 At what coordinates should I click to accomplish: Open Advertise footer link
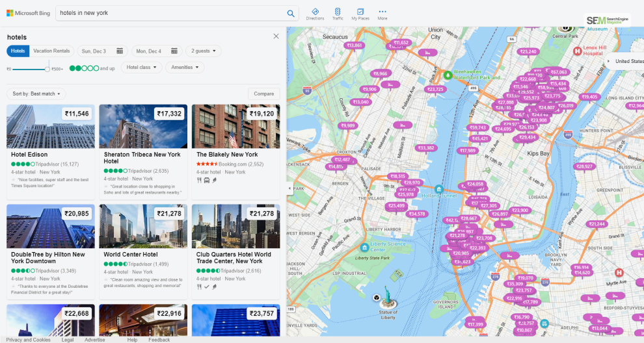94,340
